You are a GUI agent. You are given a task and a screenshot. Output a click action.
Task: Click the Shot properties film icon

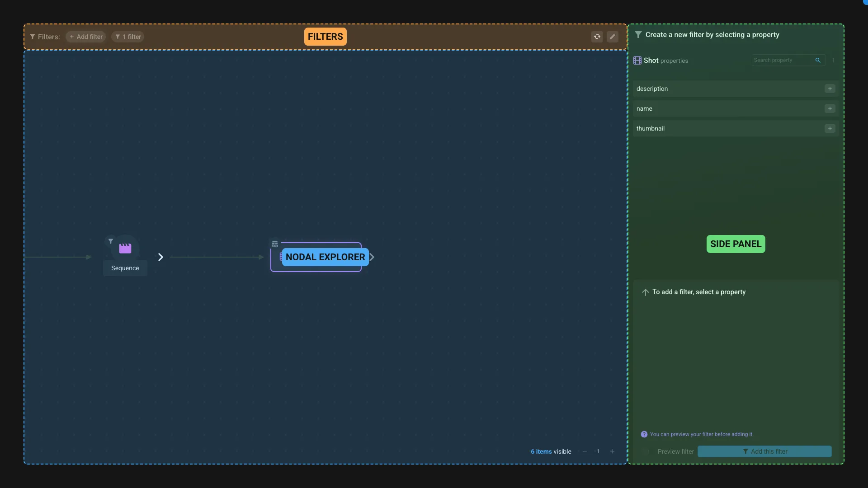[638, 60]
